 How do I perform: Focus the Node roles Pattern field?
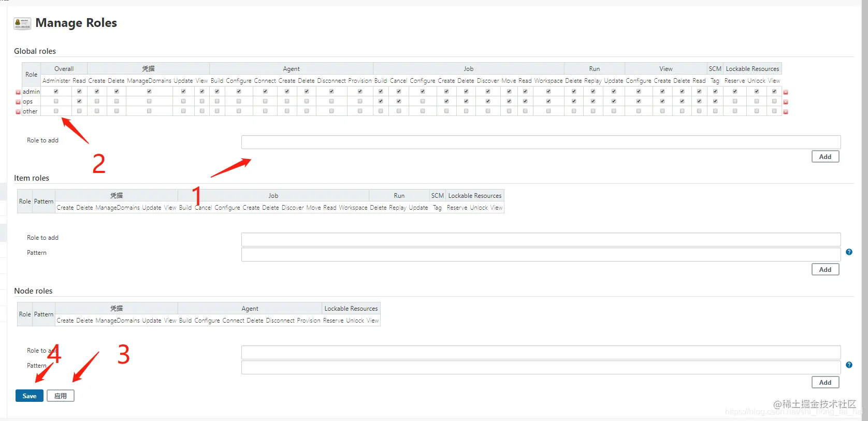pyautogui.click(x=541, y=367)
